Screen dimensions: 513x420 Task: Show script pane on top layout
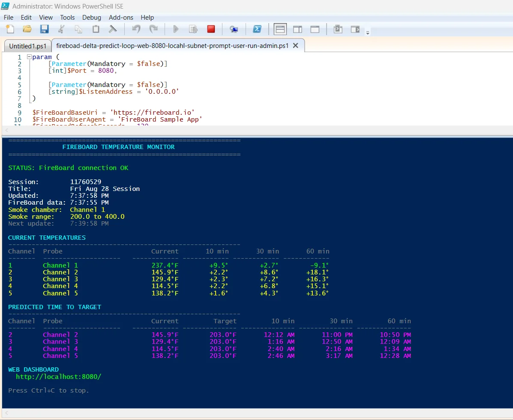click(x=280, y=29)
